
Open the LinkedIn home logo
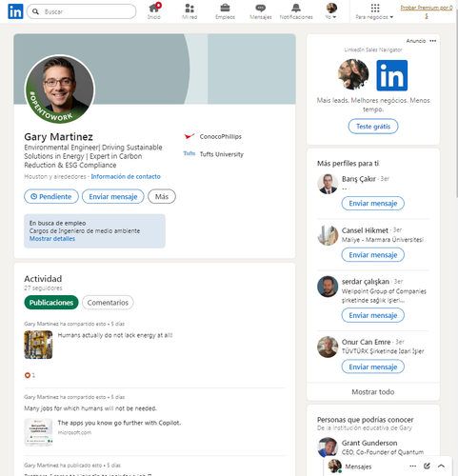[x=15, y=11]
